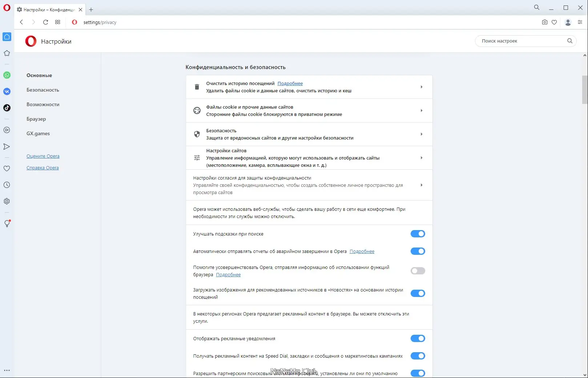Toggle Улучшать подсказки при поиске switch

pos(418,234)
